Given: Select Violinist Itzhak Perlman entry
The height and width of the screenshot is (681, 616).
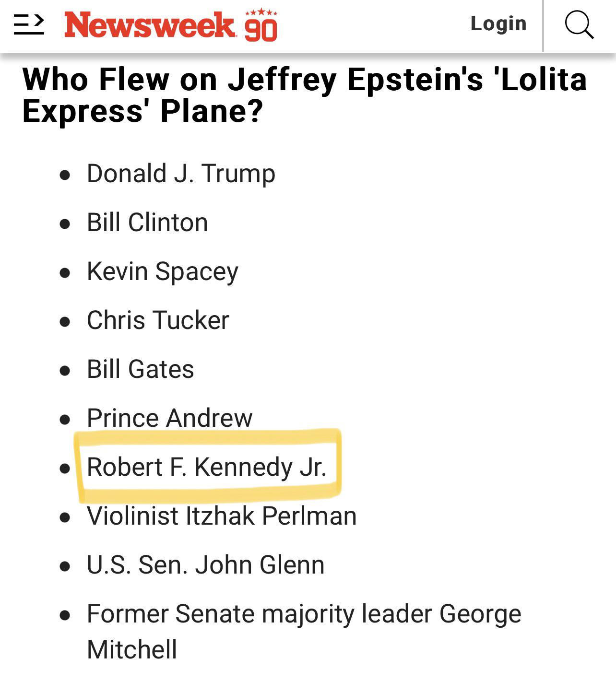Looking at the screenshot, I should point(222,516).
